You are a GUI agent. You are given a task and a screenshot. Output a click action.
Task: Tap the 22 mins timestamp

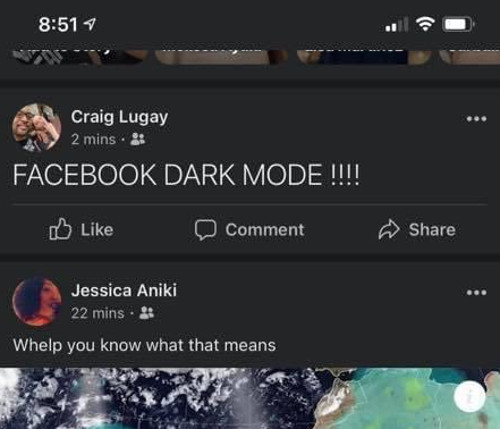click(97, 313)
